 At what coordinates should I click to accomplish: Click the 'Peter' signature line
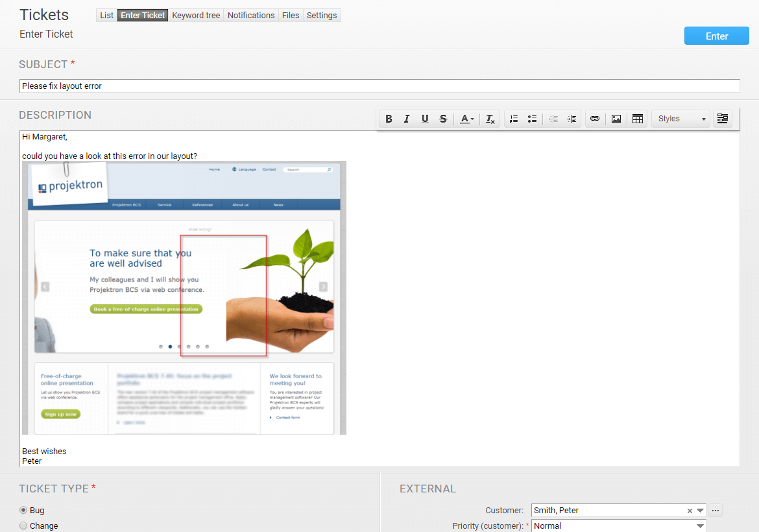pos(32,461)
